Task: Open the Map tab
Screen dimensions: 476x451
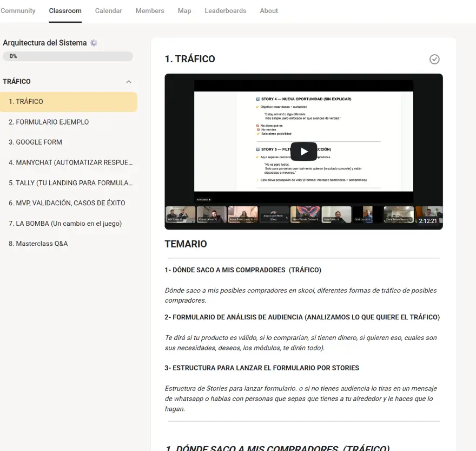Action: 184,11
